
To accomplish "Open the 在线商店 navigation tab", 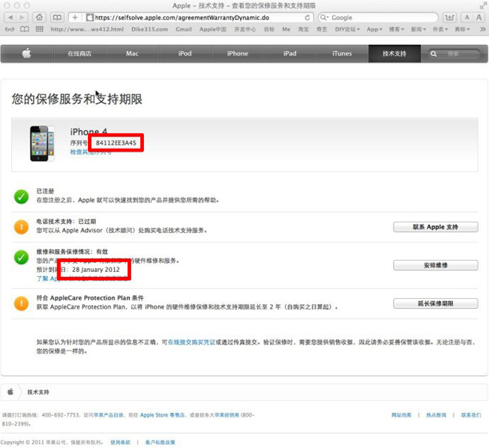I will (x=79, y=54).
